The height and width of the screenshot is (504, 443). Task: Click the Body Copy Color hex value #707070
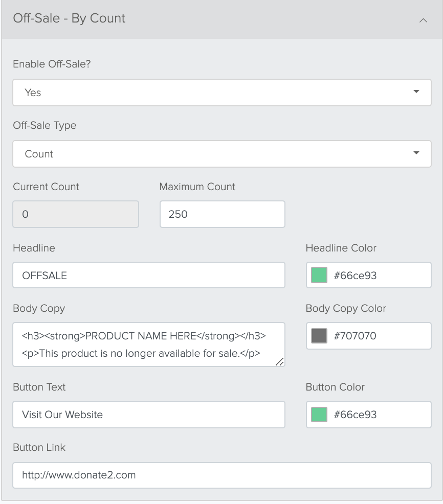click(x=355, y=336)
